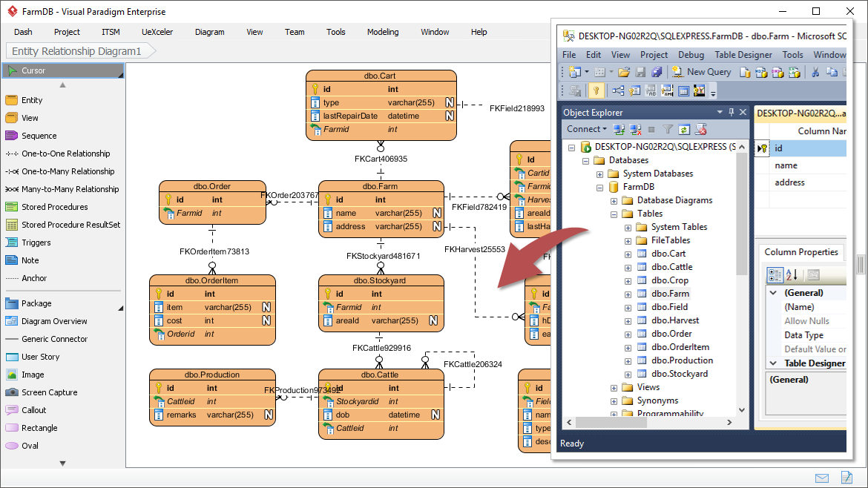Click the Filter icon in Object Explorer toolbar
Image resolution: width=868 pixels, height=488 pixels.
(668, 130)
